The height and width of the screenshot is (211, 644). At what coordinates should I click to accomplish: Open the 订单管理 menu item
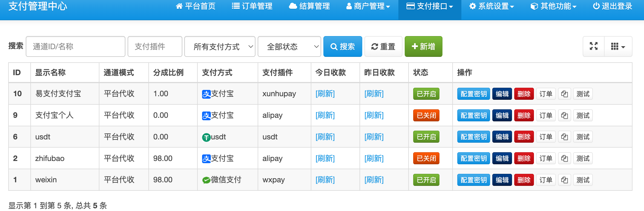coord(252,6)
